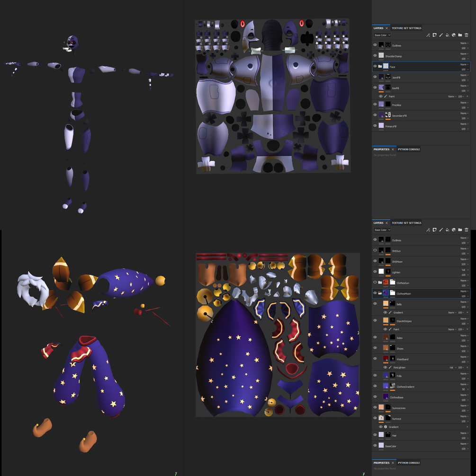Open Base Color channel dropdown in upper Layers panel
The height and width of the screenshot is (476, 476).
point(382,35)
